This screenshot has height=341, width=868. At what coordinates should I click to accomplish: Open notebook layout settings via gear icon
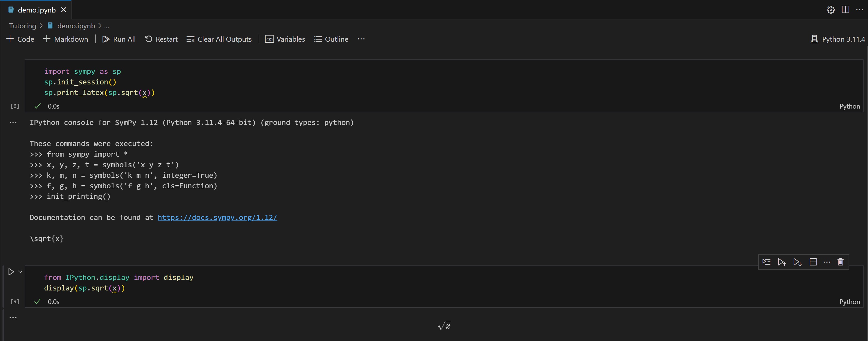tap(830, 10)
